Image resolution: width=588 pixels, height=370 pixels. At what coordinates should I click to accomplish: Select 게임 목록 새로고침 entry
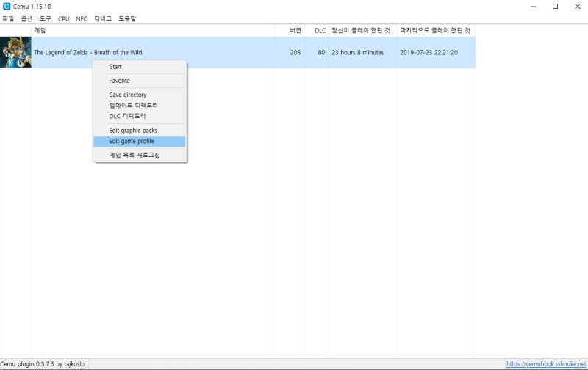[x=140, y=155]
